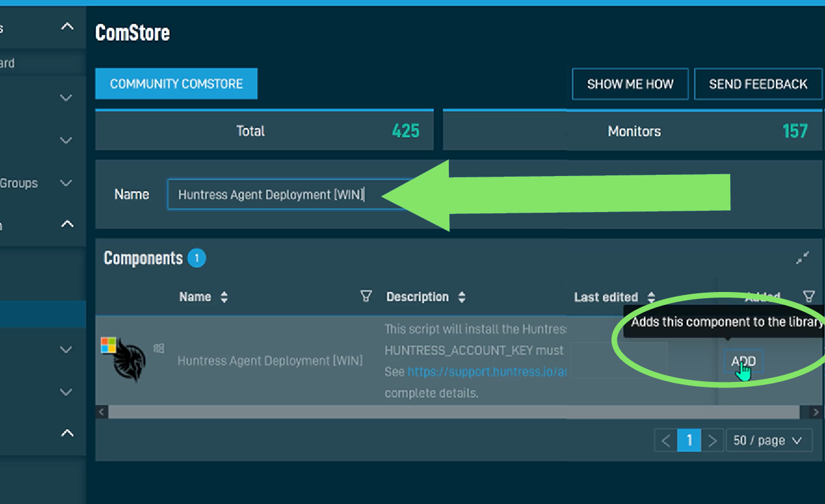Sort by the Description column arrows
825x504 pixels.
tap(461, 297)
